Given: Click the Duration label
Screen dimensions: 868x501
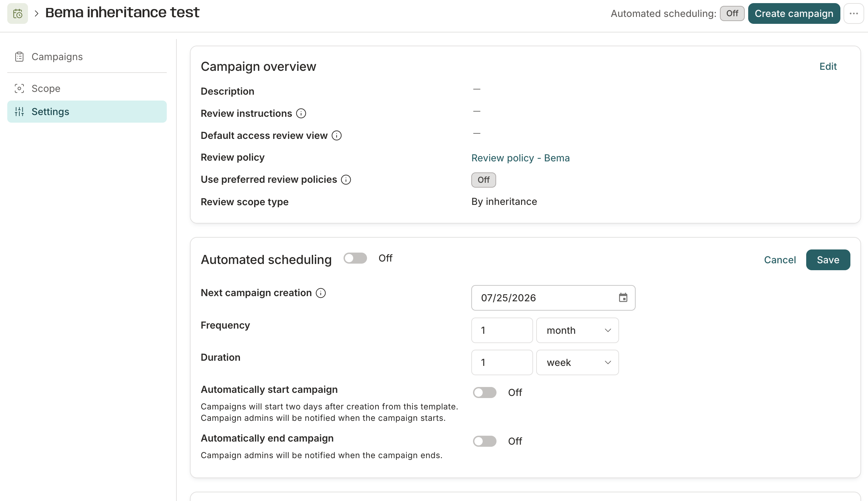Looking at the screenshot, I should [x=220, y=357].
